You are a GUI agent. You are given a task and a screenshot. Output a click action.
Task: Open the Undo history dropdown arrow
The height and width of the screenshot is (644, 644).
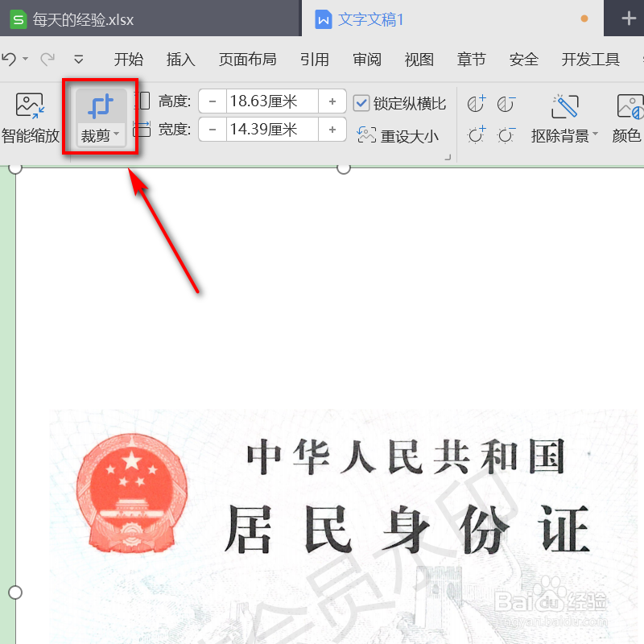click(26, 59)
